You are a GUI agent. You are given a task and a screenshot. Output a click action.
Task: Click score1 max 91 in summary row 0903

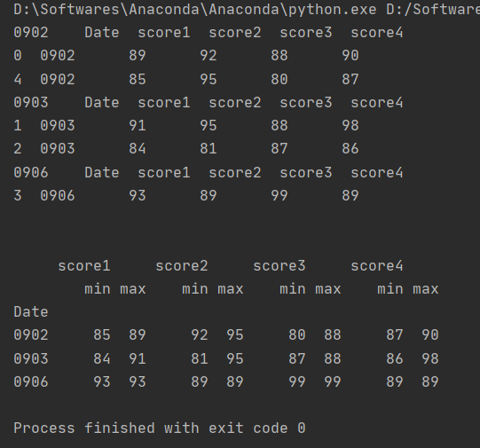(x=138, y=358)
